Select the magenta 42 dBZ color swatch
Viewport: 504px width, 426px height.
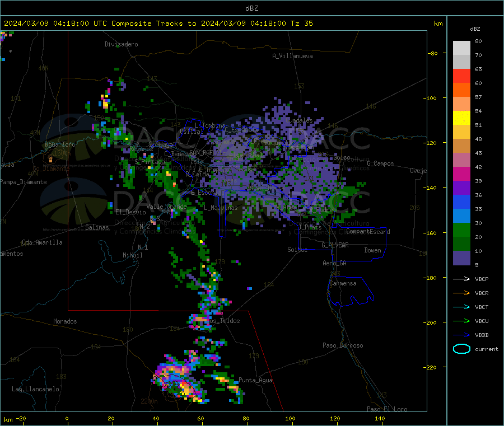tap(461, 174)
